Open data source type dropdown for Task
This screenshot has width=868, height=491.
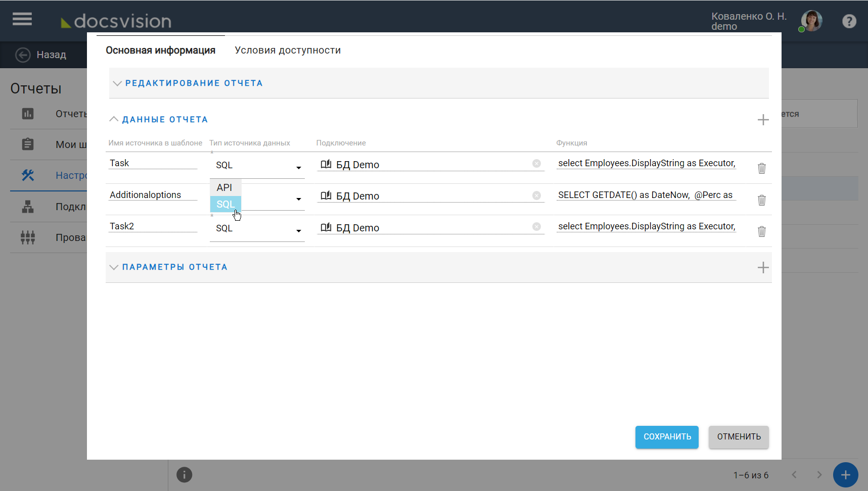coord(298,167)
